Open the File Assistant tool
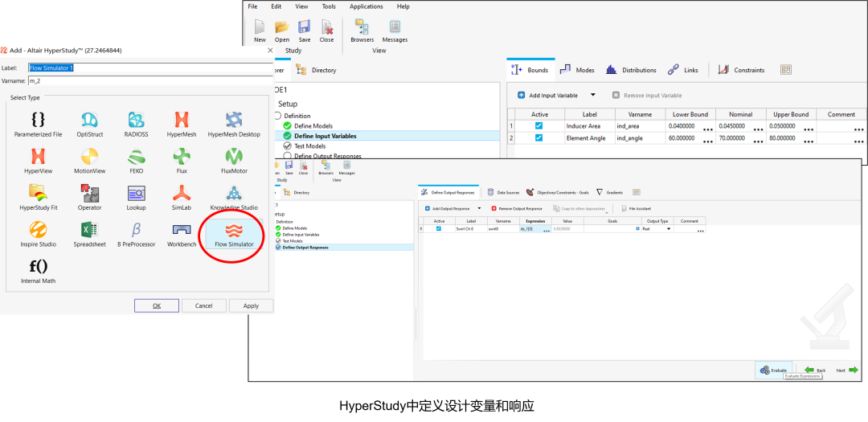Image resolution: width=868 pixels, height=422 pixels. [636, 209]
